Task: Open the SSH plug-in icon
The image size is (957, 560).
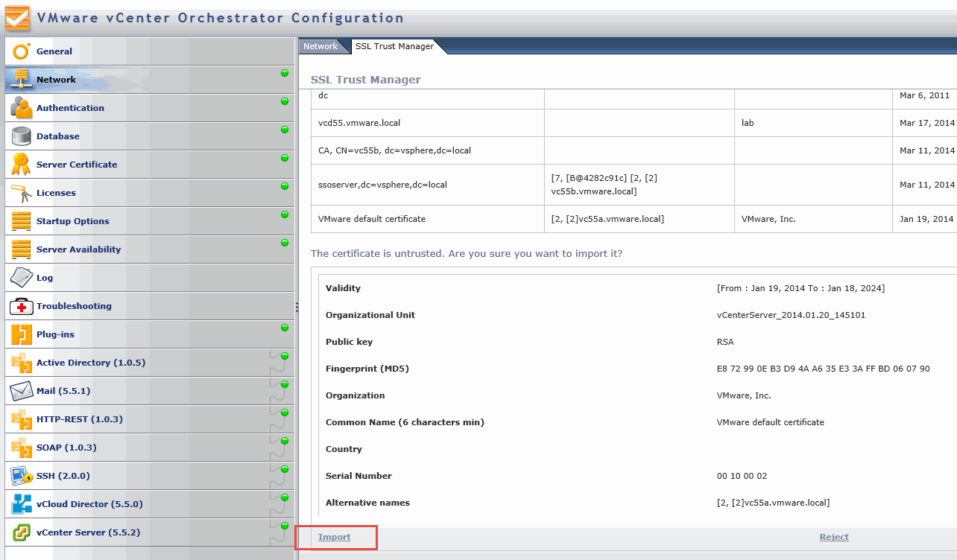Action: click(22, 476)
